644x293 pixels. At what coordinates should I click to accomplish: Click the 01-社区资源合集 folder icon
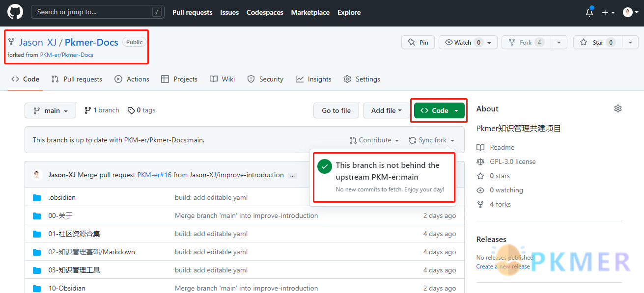(x=37, y=234)
